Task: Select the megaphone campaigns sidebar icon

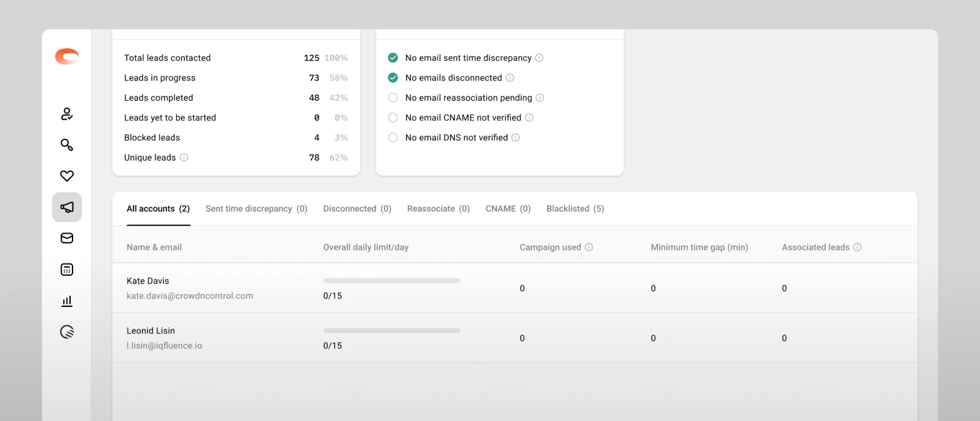Action: (x=67, y=207)
